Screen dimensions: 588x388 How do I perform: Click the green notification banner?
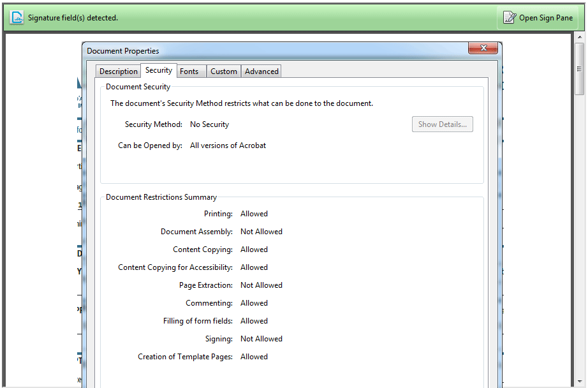[287, 17]
